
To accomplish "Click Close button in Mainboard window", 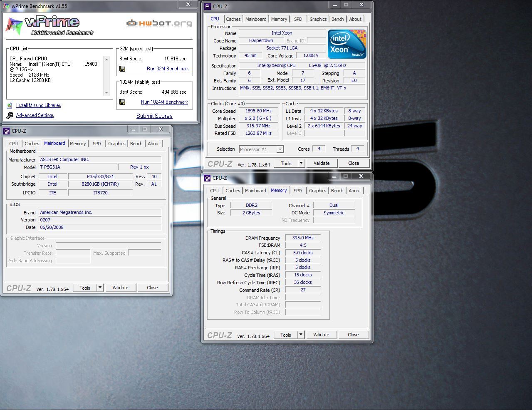I will pyautogui.click(x=152, y=288).
